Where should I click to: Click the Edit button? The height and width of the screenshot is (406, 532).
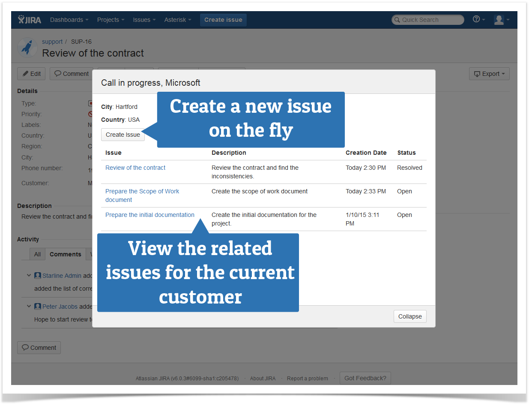pos(31,74)
